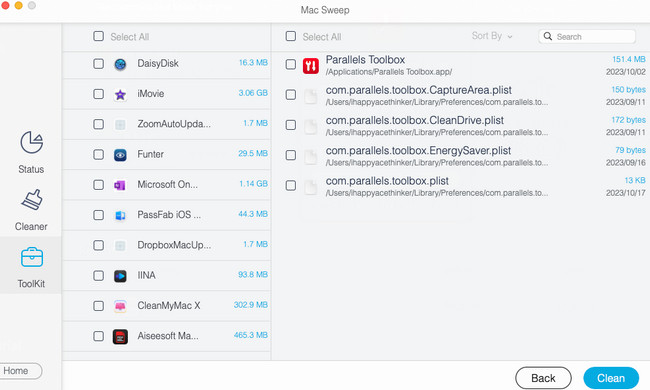The height and width of the screenshot is (390, 650).
Task: Click the search magnifier icon
Action: pos(548,36)
